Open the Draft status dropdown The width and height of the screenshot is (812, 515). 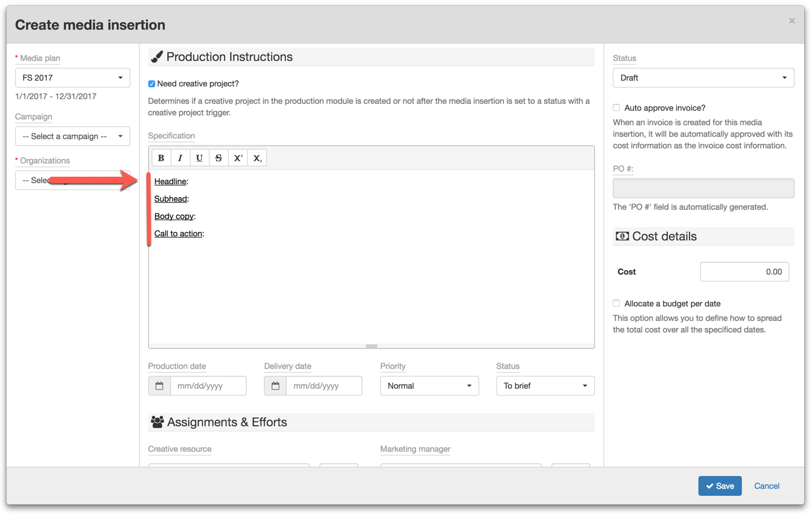tap(703, 78)
